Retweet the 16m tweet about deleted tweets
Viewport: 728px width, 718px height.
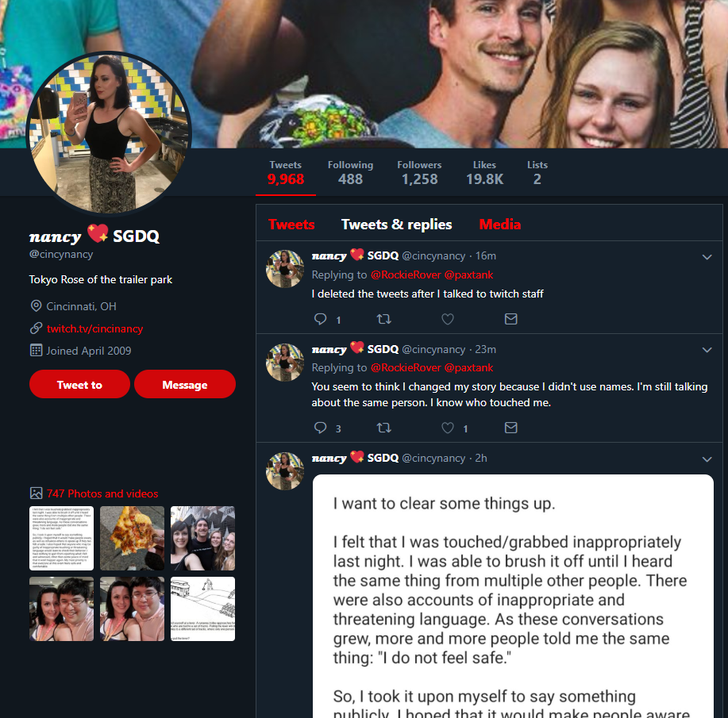tap(383, 319)
